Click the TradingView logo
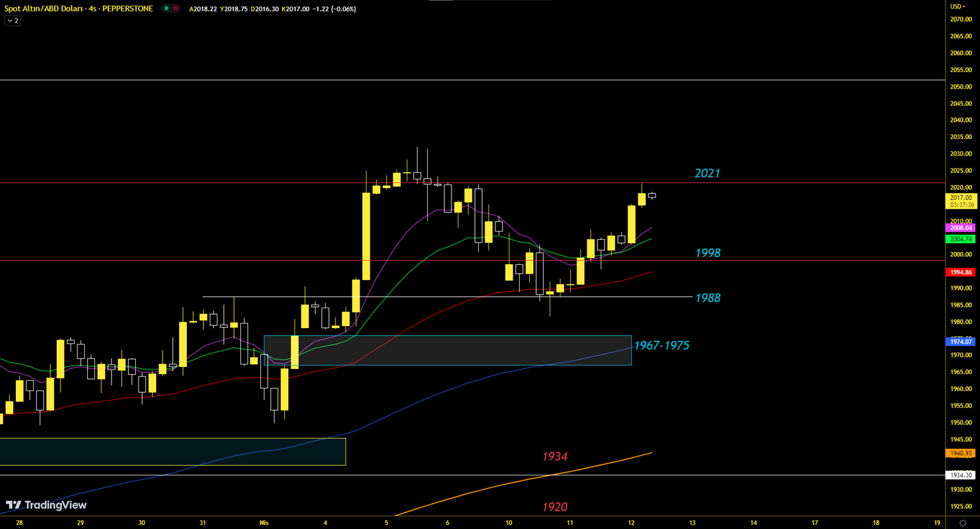This screenshot has height=529, width=980. (x=47, y=505)
